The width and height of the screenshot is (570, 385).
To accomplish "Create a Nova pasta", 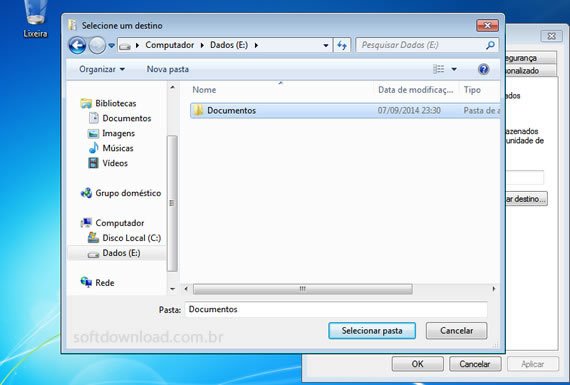I will pyautogui.click(x=168, y=69).
